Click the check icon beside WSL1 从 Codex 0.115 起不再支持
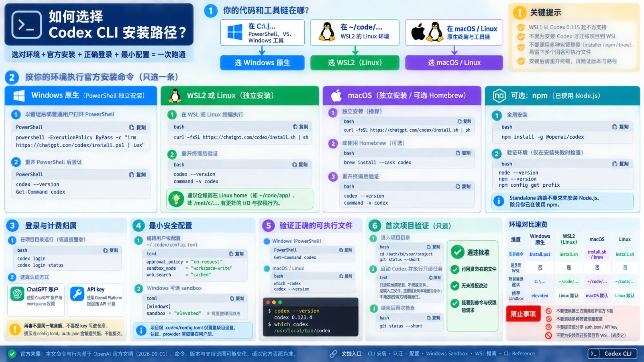This screenshot has height=362, width=644. coord(521,27)
